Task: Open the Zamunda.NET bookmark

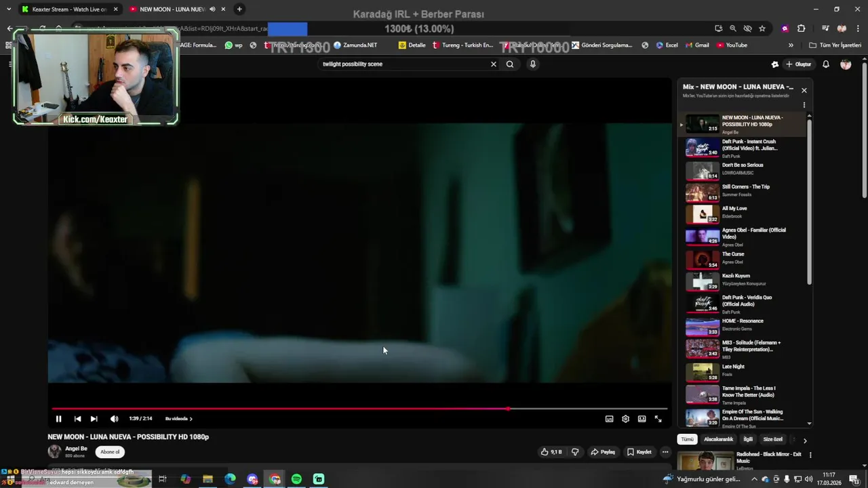Action: coord(355,45)
